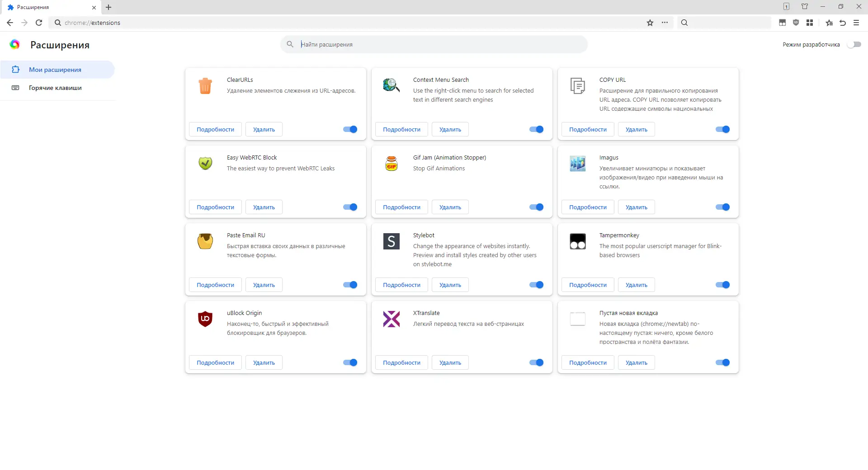Focus the Найти расширения search field

(x=434, y=44)
